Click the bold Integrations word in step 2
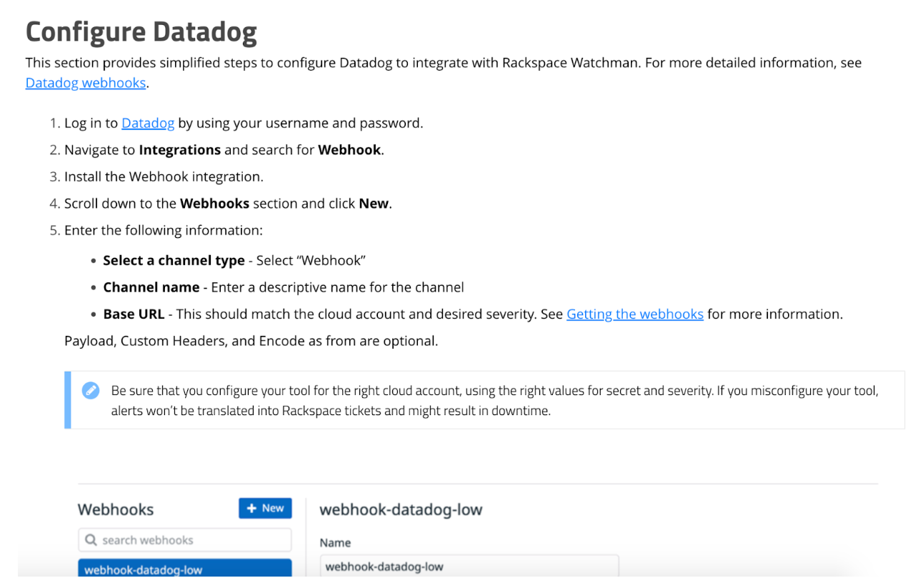The height and width of the screenshot is (588, 908). [x=179, y=150]
